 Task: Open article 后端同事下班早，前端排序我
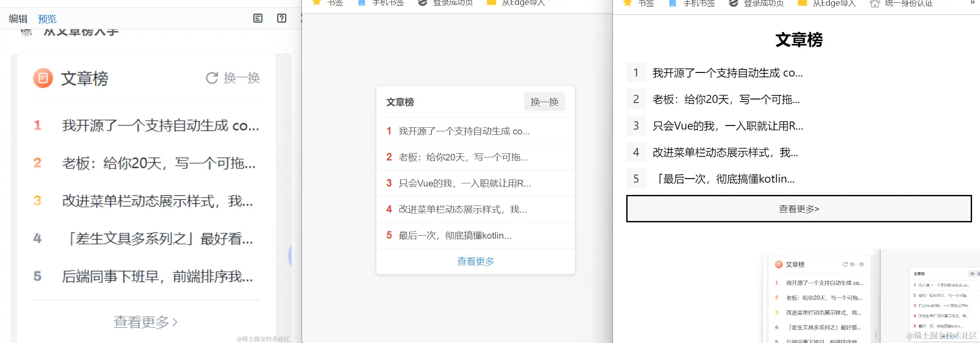pos(157,276)
